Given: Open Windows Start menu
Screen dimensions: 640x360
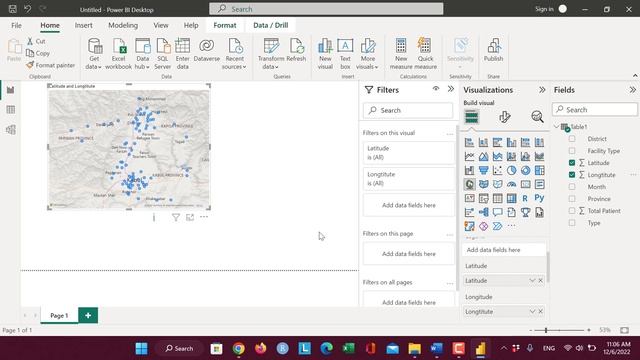Looking at the screenshot, I should [x=141, y=349].
